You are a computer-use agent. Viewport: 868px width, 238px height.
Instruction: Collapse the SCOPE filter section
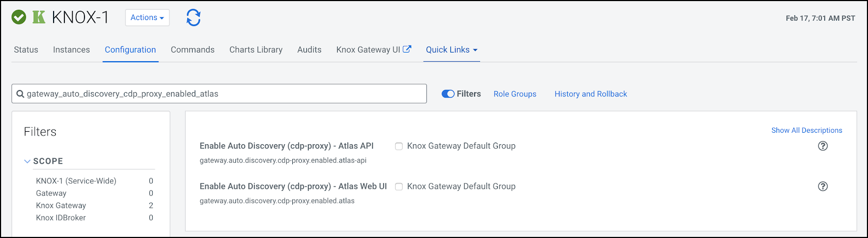pyautogui.click(x=28, y=161)
